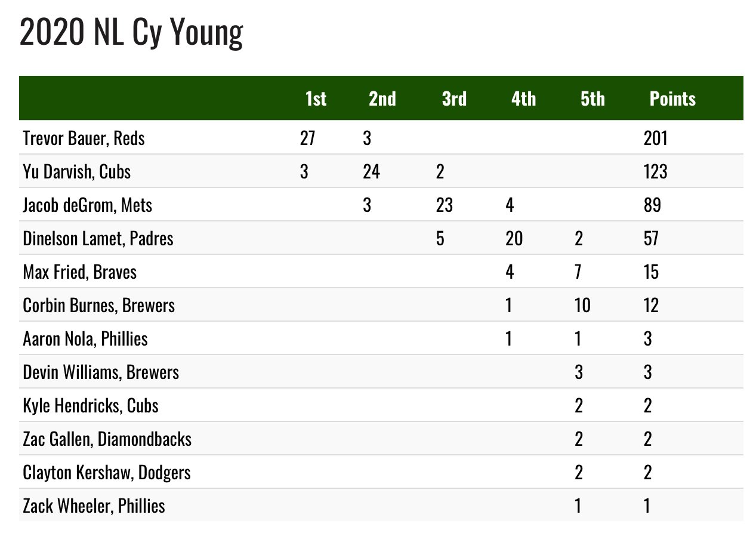Screen dimensions: 756x533
Task: Select the Trevor Bauer, Reds row name
Action: coord(84,138)
